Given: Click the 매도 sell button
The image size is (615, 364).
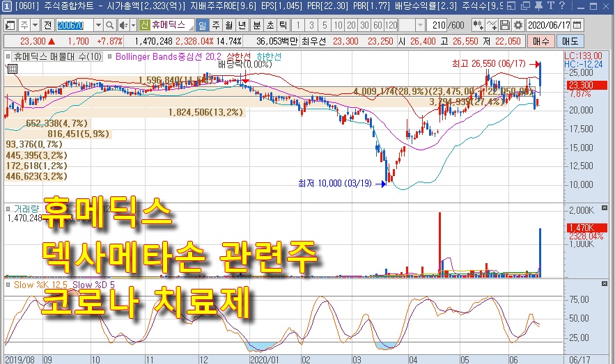Looking at the screenshot, I should [570, 41].
